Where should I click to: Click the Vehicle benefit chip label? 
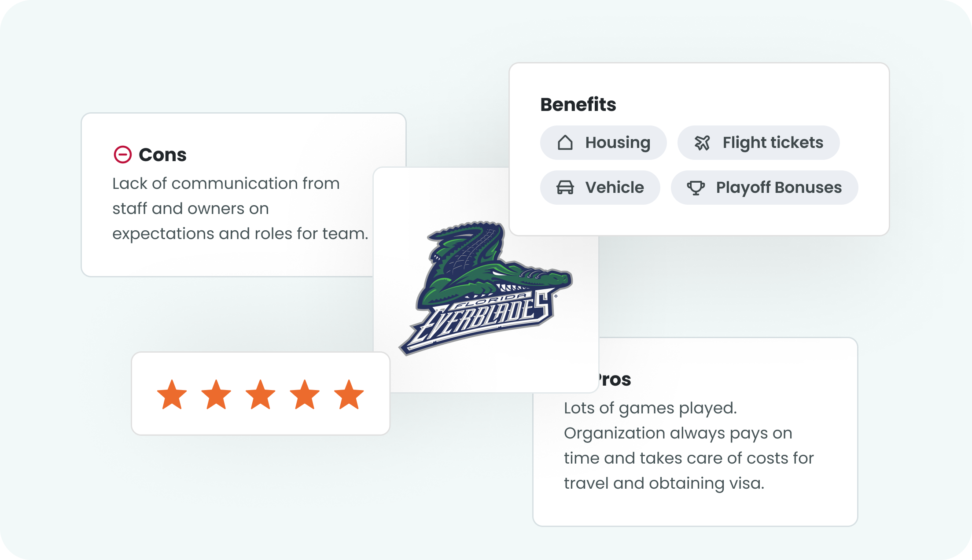point(615,188)
